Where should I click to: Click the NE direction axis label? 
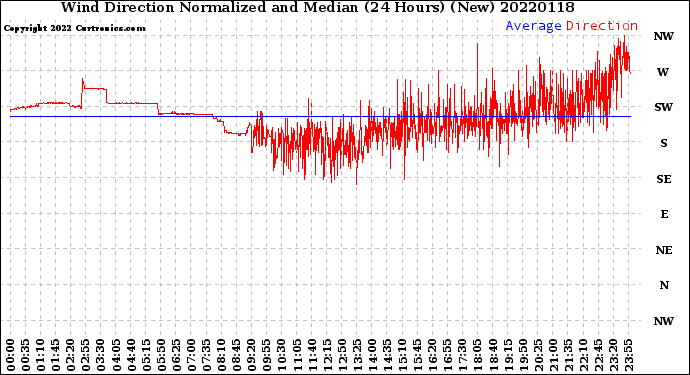click(664, 250)
